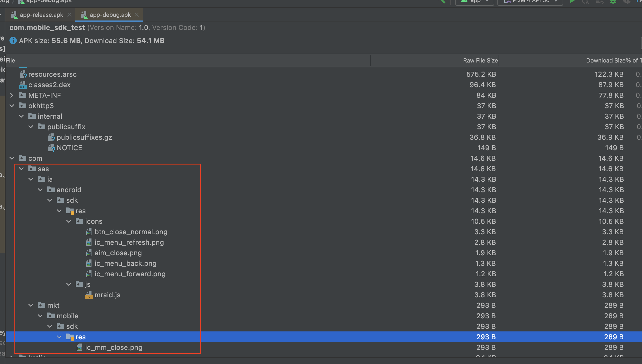Click the info icon beside APK size
This screenshot has width=642, height=364.
(13, 40)
